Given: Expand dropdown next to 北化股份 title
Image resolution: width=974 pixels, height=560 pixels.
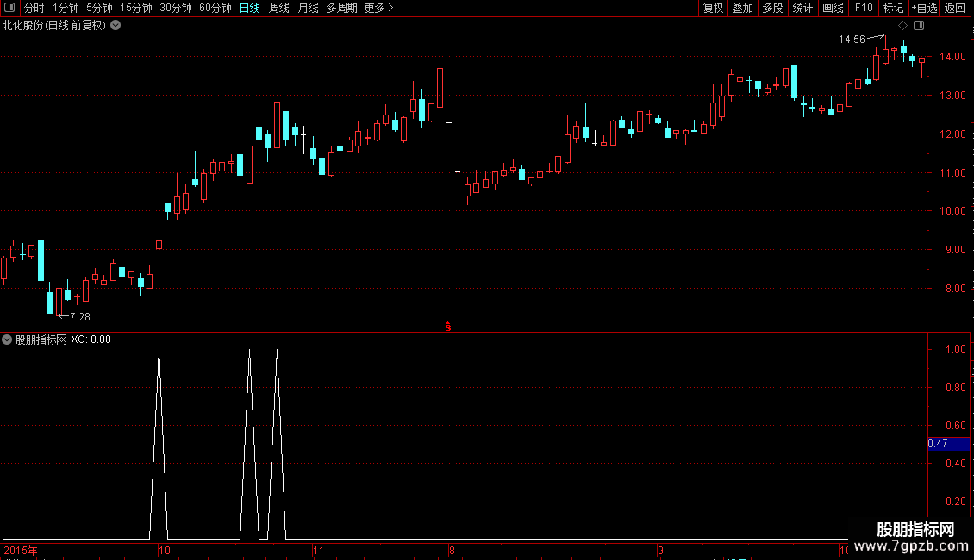Looking at the screenshot, I should click(x=116, y=26).
